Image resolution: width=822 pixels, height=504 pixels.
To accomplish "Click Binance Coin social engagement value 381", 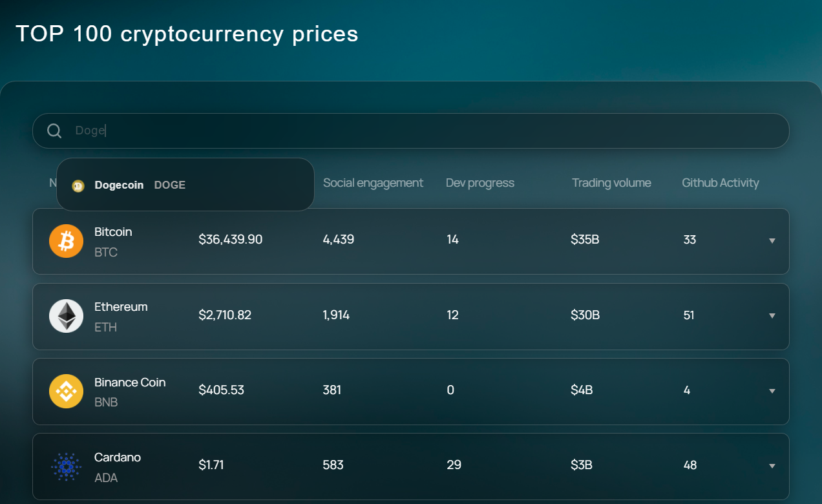I will pos(332,390).
